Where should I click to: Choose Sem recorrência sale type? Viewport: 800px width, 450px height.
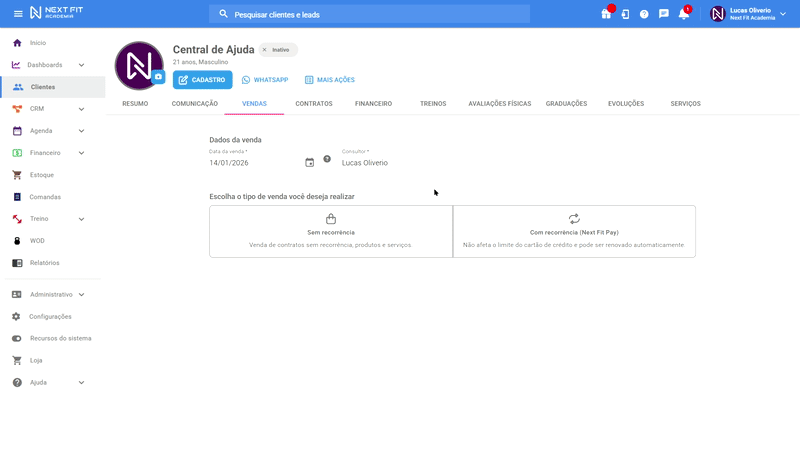click(x=331, y=232)
